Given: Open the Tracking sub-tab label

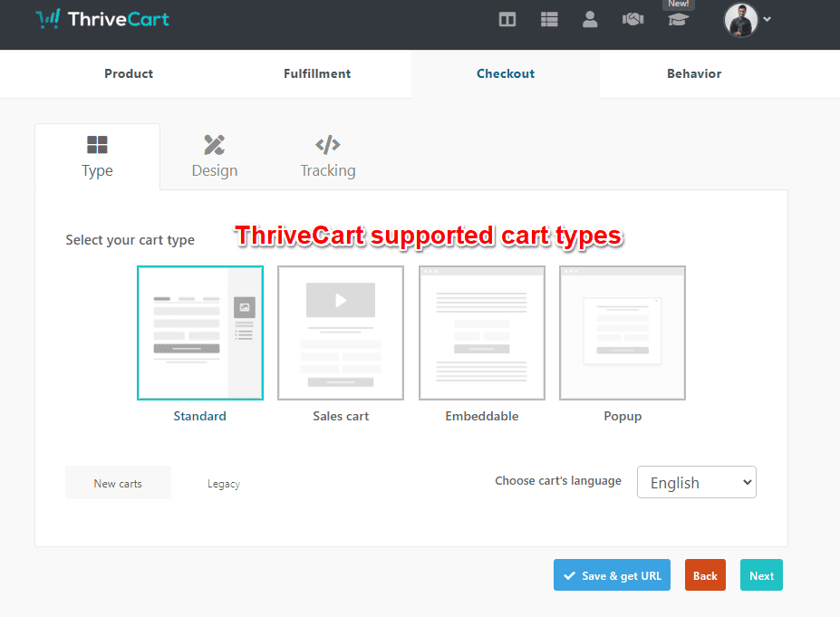Looking at the screenshot, I should pos(328,170).
